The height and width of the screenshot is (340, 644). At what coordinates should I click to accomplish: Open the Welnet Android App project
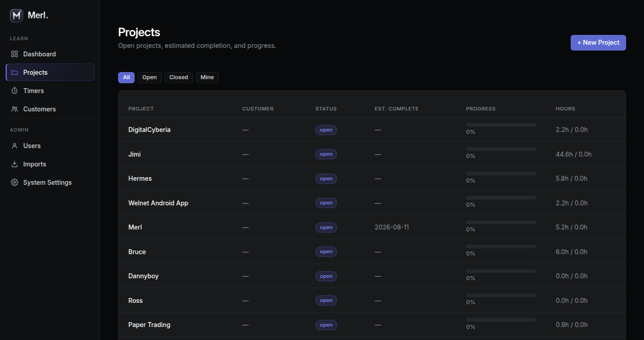pos(158,203)
